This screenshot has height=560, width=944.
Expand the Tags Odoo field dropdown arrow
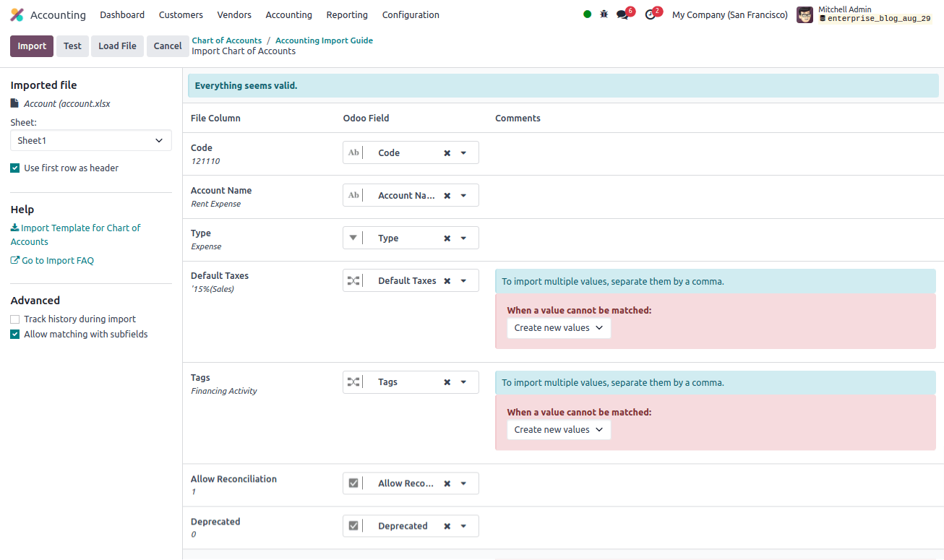(x=463, y=382)
